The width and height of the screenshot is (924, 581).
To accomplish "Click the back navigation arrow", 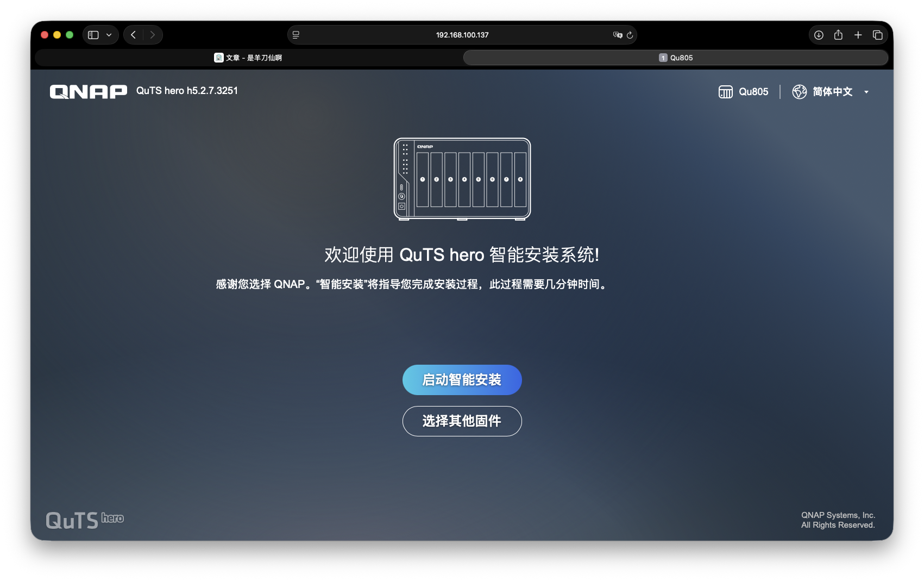I will tap(133, 34).
